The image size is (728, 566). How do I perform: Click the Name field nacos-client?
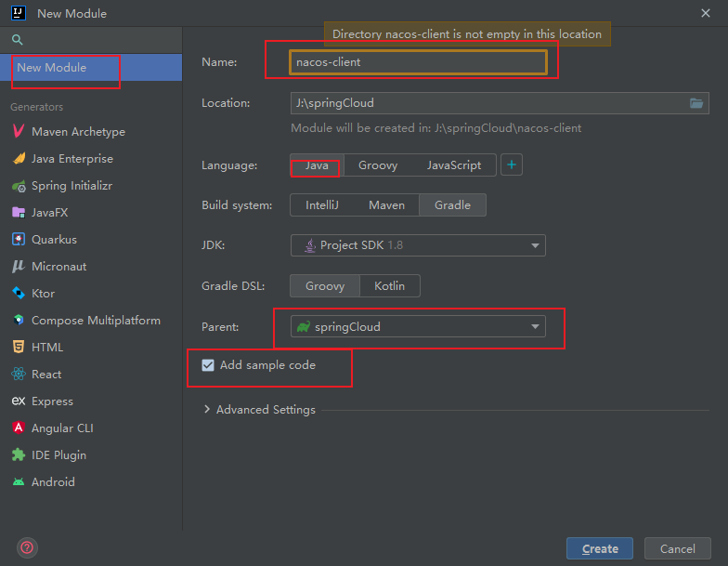pos(418,62)
